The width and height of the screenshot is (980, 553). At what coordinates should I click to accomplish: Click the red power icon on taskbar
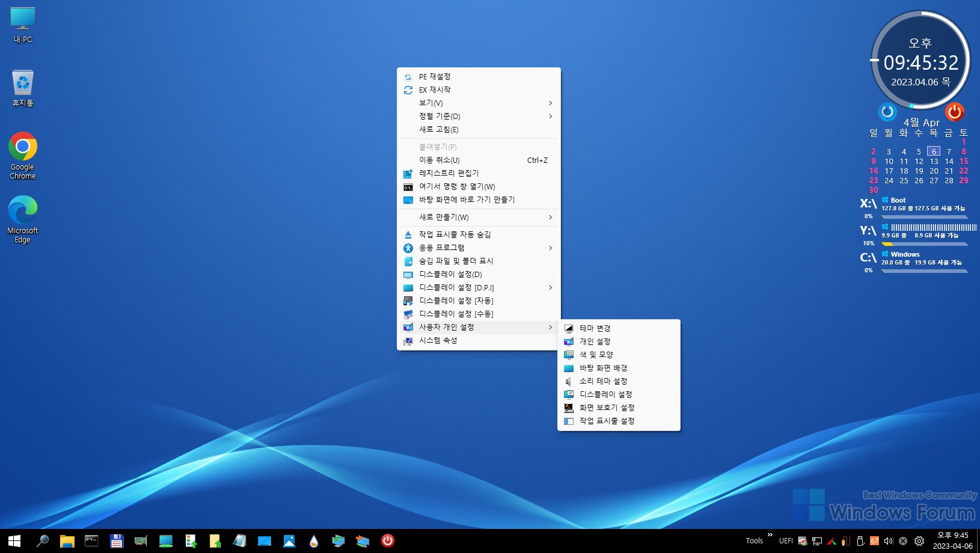point(387,541)
